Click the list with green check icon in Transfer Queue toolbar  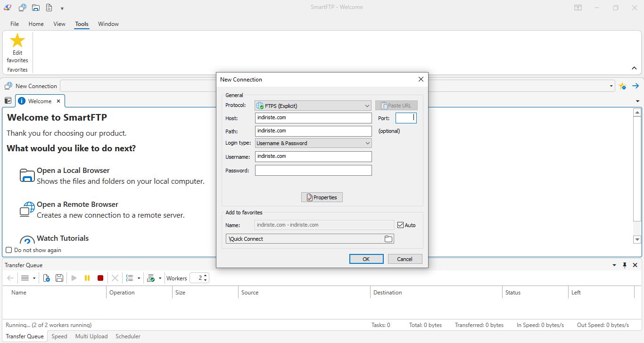click(x=151, y=278)
